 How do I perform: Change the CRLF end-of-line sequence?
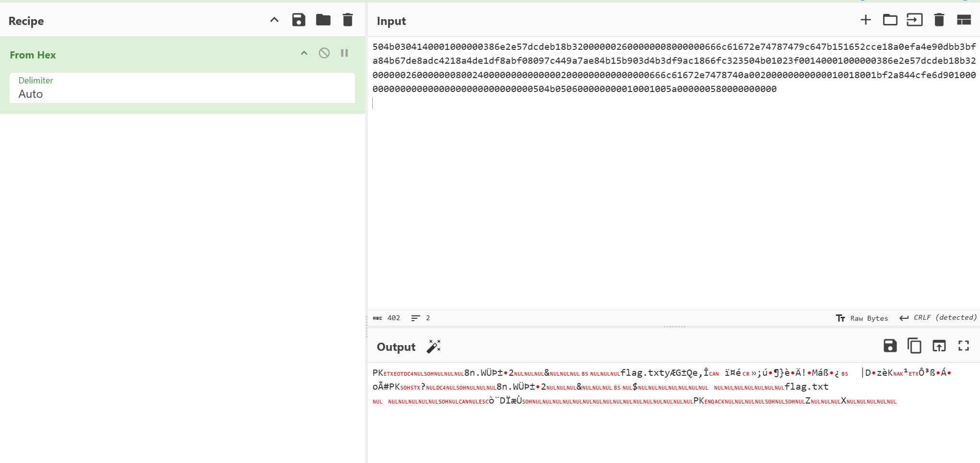(938, 318)
